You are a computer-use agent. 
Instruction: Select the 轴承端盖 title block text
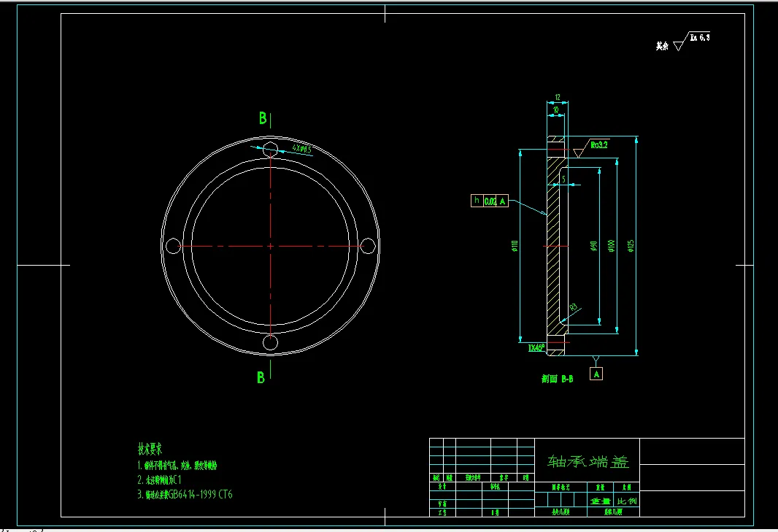[588, 461]
